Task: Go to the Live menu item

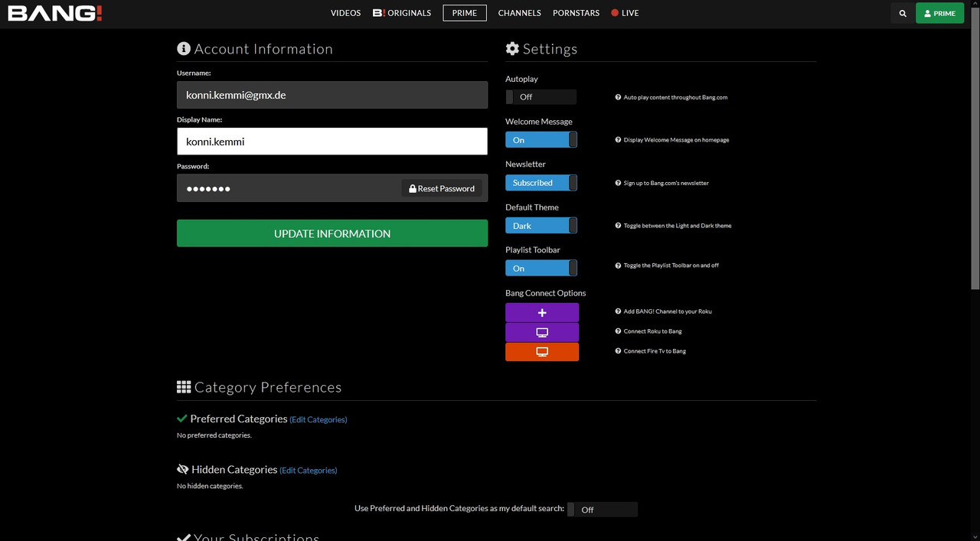Action: tap(625, 13)
